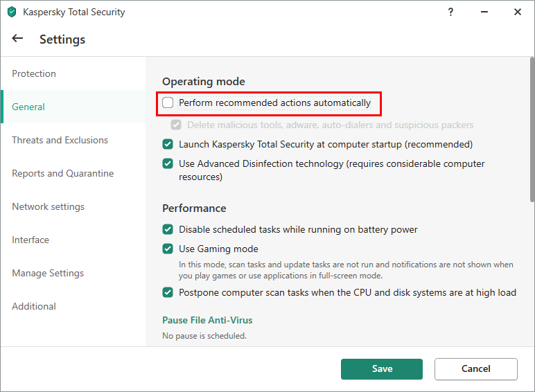This screenshot has width=535, height=392.
Task: Go to Threats and Exclusions section
Action: click(60, 141)
